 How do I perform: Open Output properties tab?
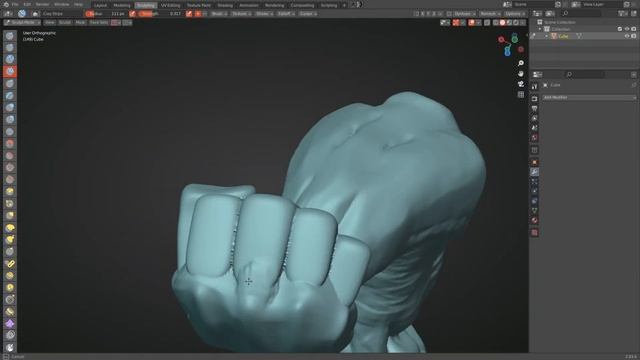coord(534,108)
